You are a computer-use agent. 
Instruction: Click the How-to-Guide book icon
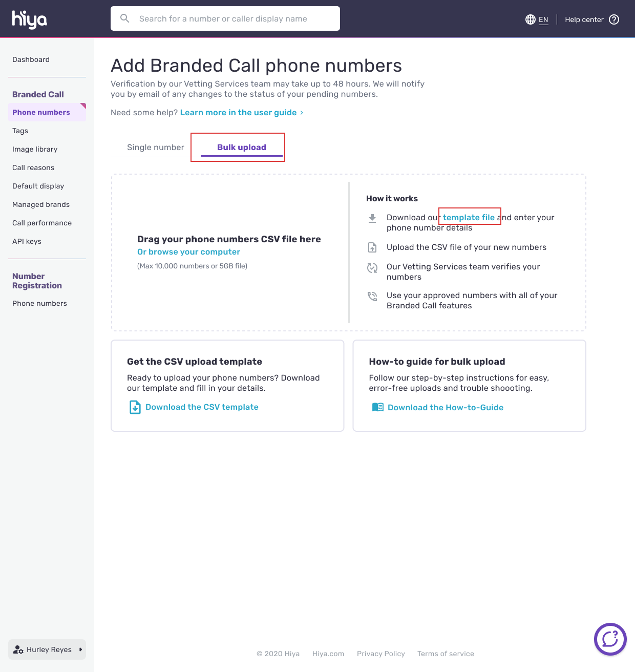pos(377,407)
